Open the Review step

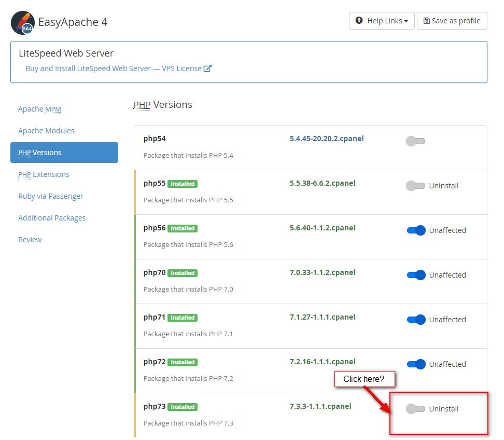30,240
